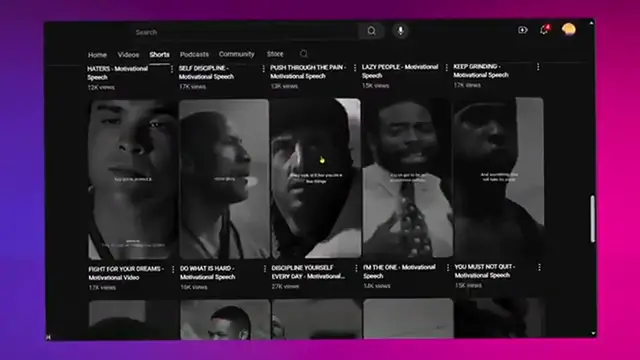Open options for YOU MUST NOT QUIT

539,267
